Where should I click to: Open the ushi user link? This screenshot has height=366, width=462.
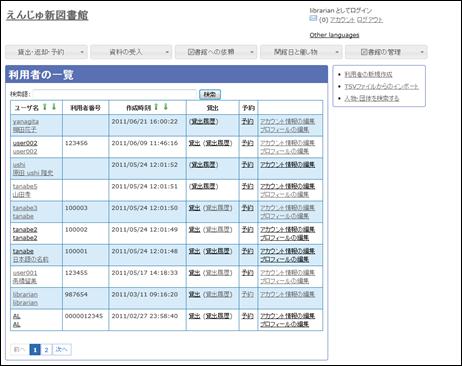click(x=19, y=165)
